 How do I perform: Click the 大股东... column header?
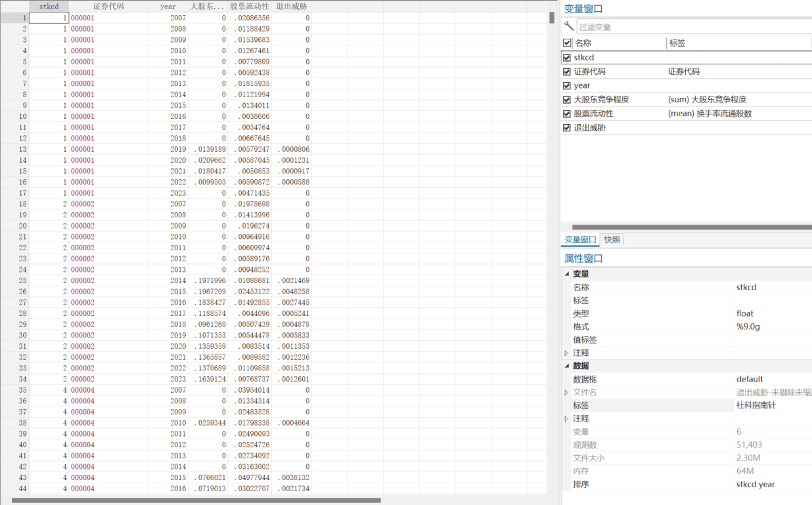(208, 7)
